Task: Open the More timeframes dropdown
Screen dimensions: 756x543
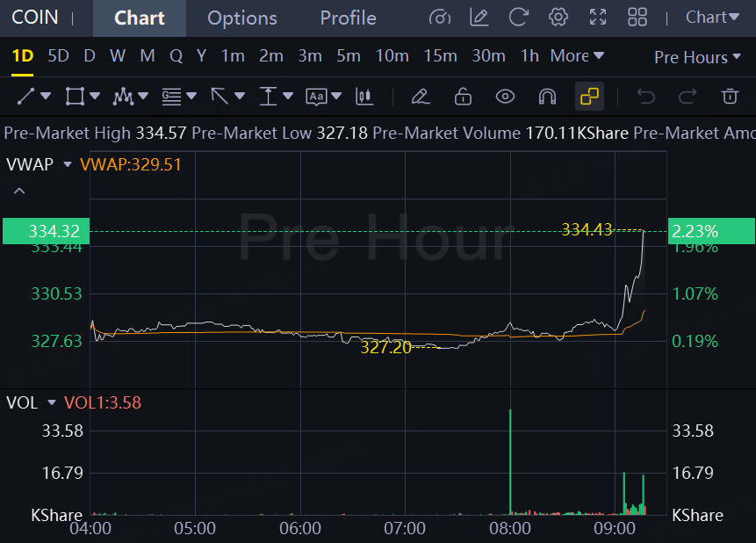Action: pyautogui.click(x=577, y=56)
